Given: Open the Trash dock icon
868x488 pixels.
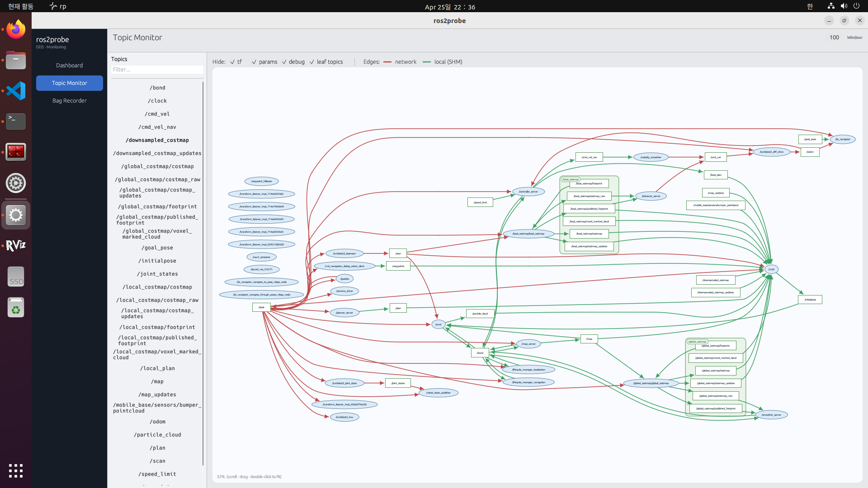Looking at the screenshot, I should tap(16, 308).
